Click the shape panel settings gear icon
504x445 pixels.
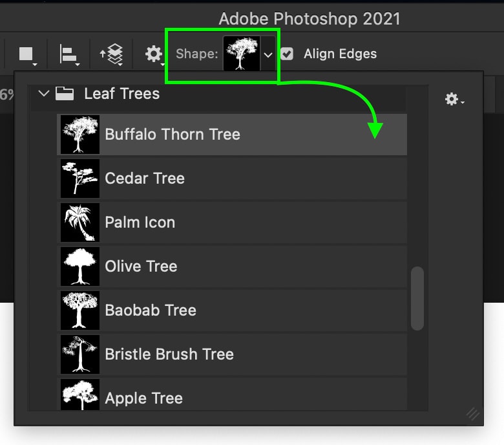tap(454, 99)
